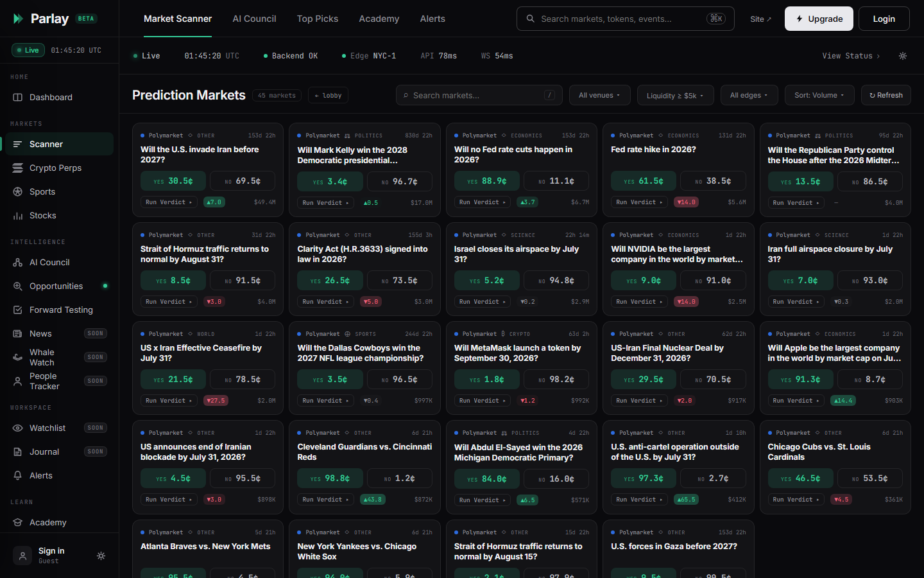Open Opportunities in sidebar
The image size is (924, 578).
(x=59, y=286)
